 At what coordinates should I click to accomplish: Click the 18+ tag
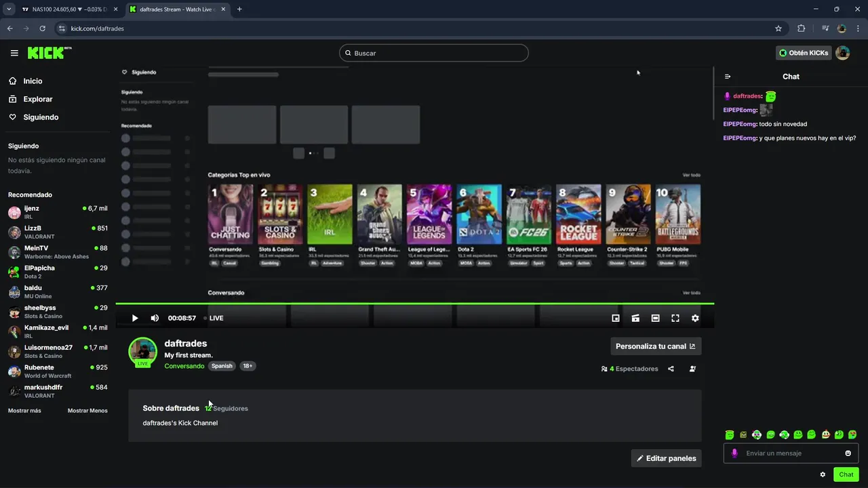pyautogui.click(x=248, y=366)
